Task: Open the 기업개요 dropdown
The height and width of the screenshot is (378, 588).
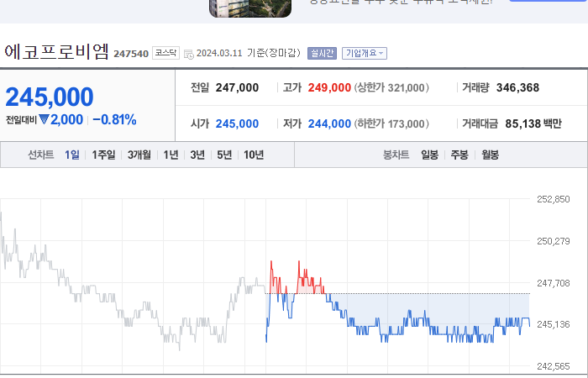Action: tap(364, 53)
